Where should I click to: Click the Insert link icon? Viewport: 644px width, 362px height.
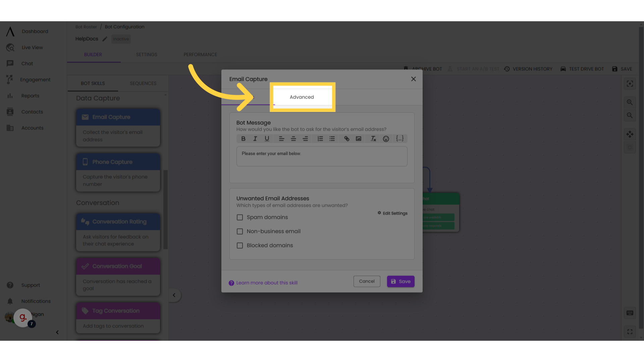click(346, 139)
